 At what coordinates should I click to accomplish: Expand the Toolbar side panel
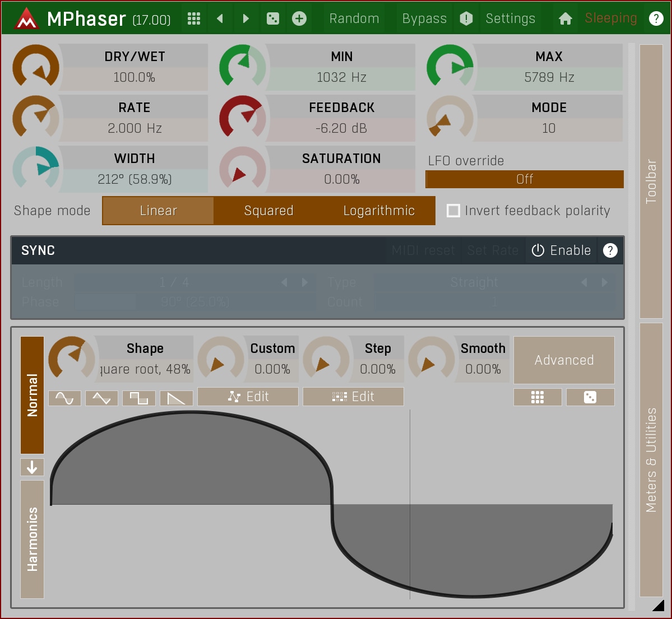[651, 181]
